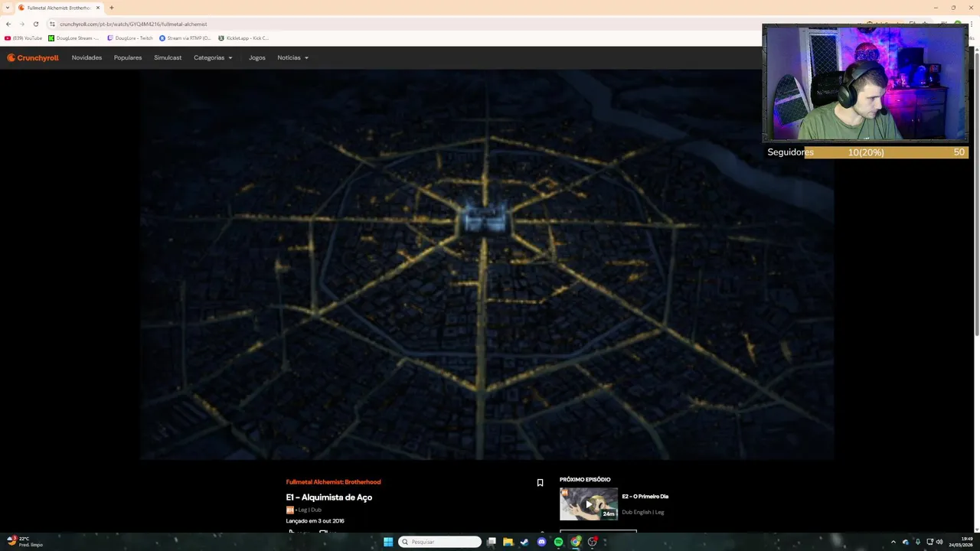
Task: Click the Lançado em 3 out 2016 text
Action: pyautogui.click(x=315, y=521)
